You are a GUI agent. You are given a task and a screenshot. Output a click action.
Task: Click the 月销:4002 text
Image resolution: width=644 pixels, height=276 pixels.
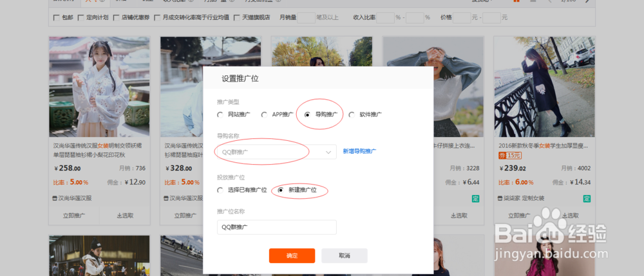576,168
